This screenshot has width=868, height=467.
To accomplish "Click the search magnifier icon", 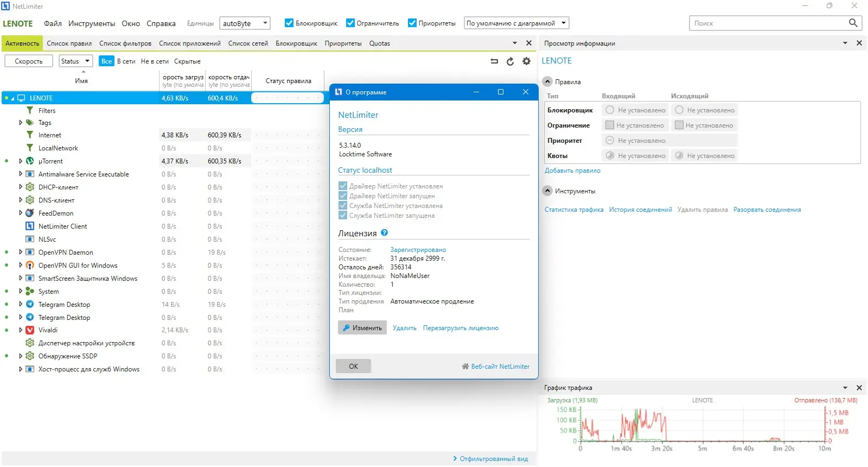I will [853, 23].
